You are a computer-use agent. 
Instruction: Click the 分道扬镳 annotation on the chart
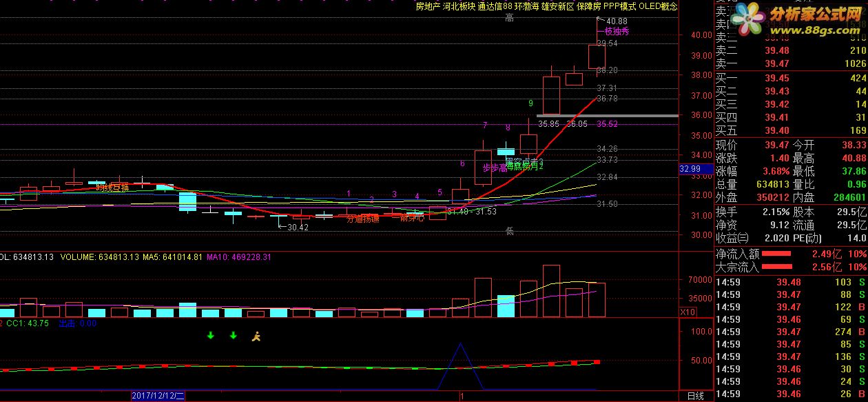[x=362, y=219]
